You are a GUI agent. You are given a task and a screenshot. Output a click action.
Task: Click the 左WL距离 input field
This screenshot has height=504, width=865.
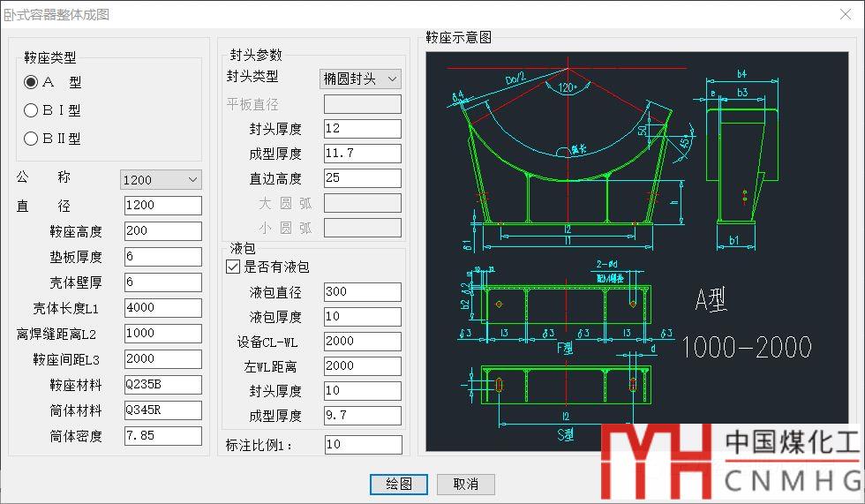coord(362,365)
